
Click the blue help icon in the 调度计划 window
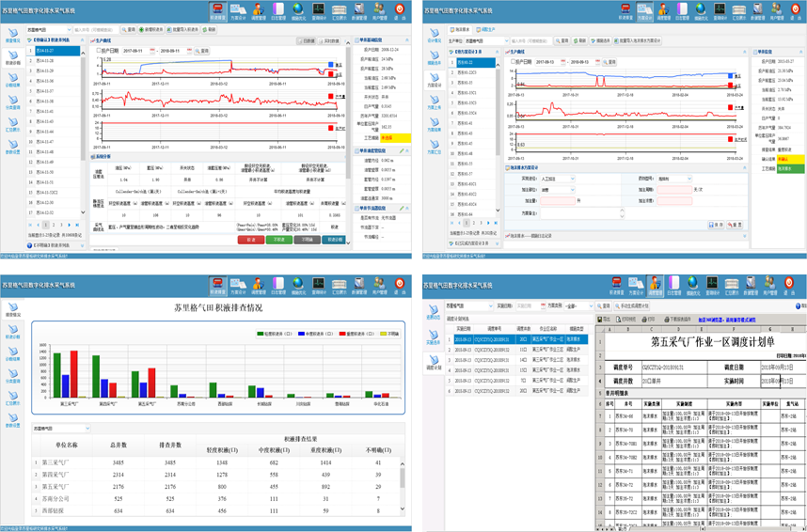[798, 305]
